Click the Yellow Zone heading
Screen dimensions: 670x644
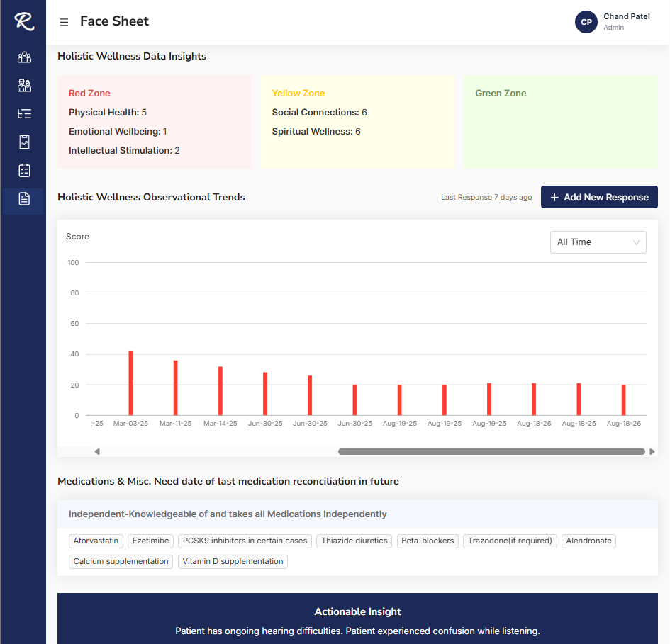[298, 93]
